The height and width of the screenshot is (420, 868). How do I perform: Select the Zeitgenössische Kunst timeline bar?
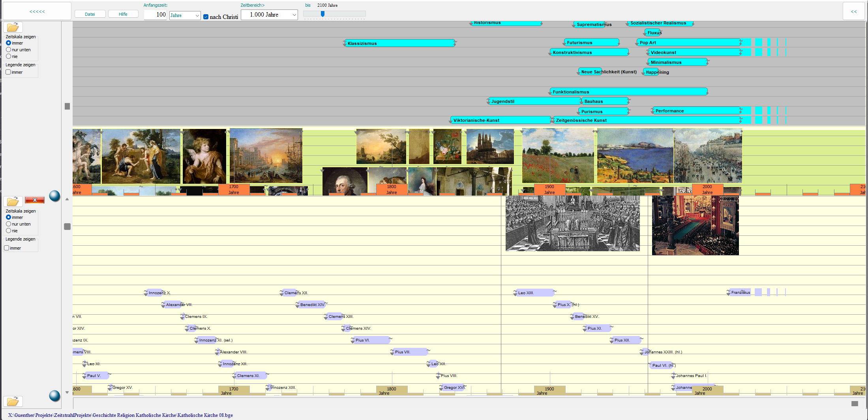[647, 120]
